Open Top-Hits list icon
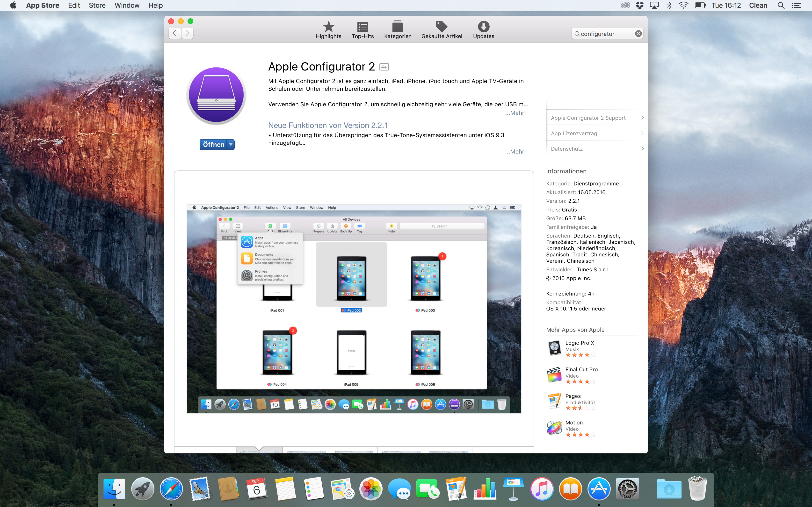Viewport: 812px width, 507px height. (x=362, y=27)
